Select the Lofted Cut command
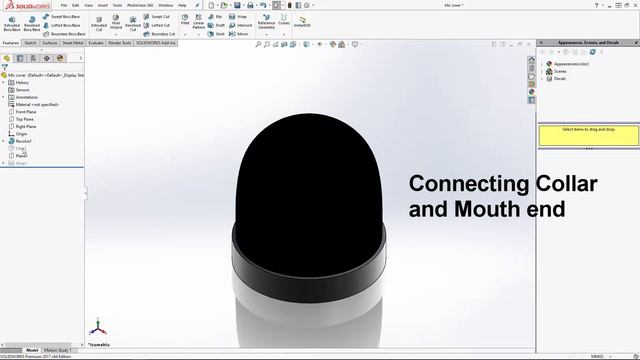Screen dimensions: 640x360 tap(156, 25)
